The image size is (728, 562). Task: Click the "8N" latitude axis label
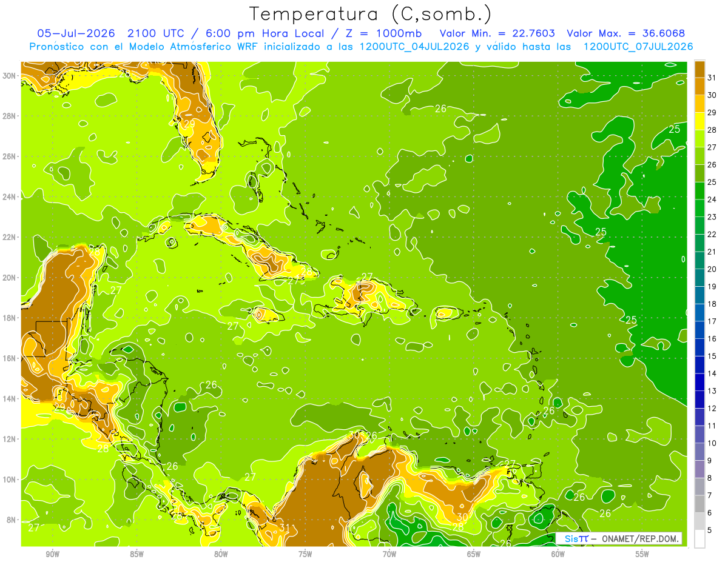click(x=11, y=520)
